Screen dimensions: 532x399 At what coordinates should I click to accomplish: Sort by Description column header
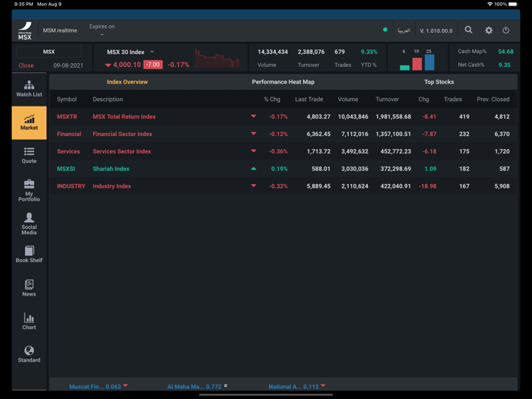108,99
